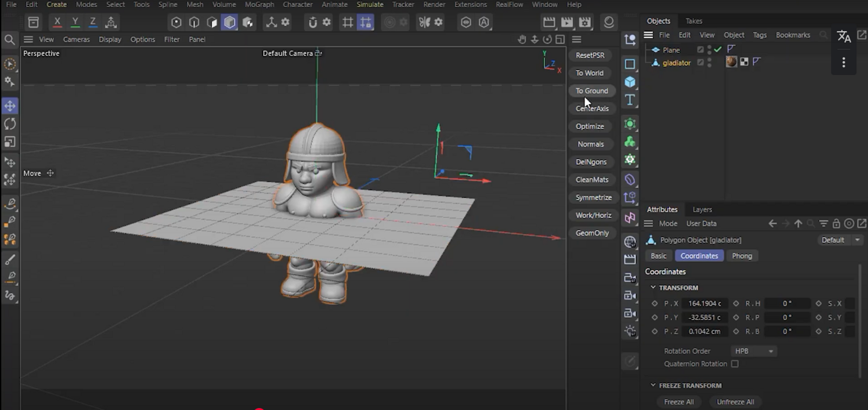868x410 pixels.
Task: Enable the Quaternion Rotation checkbox
Action: tap(735, 364)
